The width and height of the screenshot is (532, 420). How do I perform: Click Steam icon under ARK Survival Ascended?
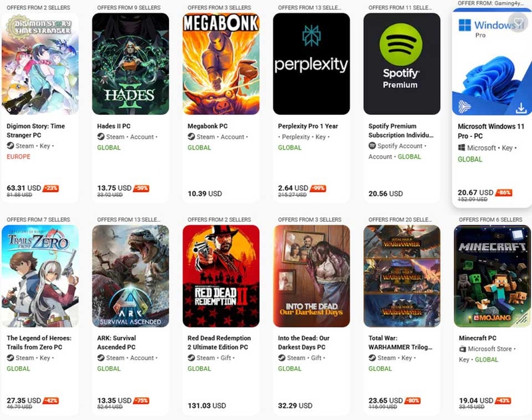100,358
